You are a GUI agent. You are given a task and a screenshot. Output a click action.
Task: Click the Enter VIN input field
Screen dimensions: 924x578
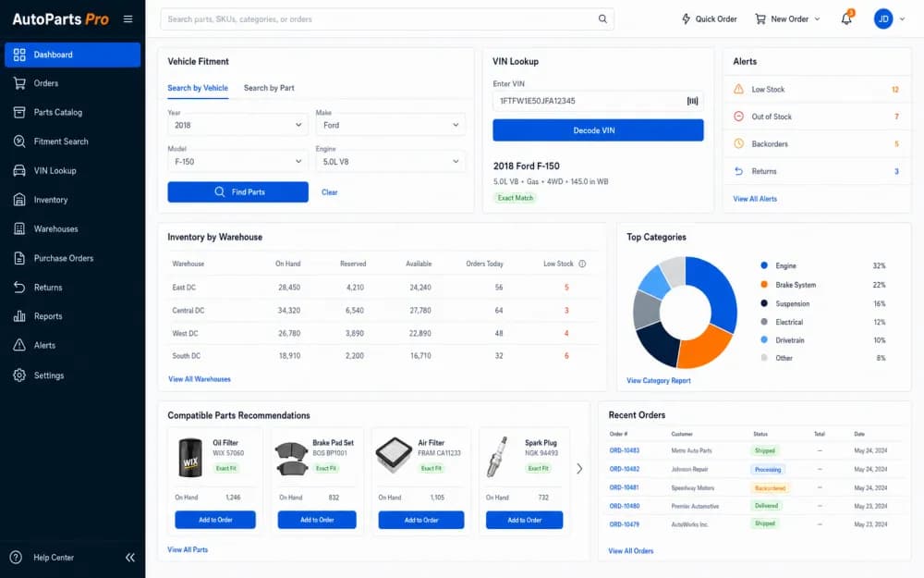[598, 101]
